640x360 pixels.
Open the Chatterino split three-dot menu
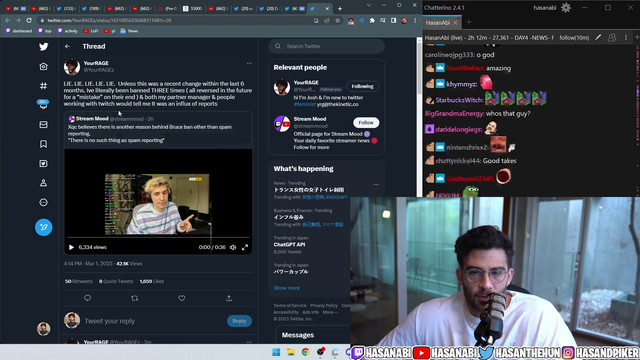tap(626, 38)
